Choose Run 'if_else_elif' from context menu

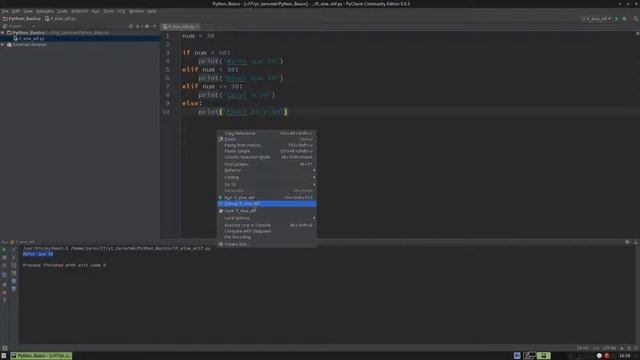267,198
